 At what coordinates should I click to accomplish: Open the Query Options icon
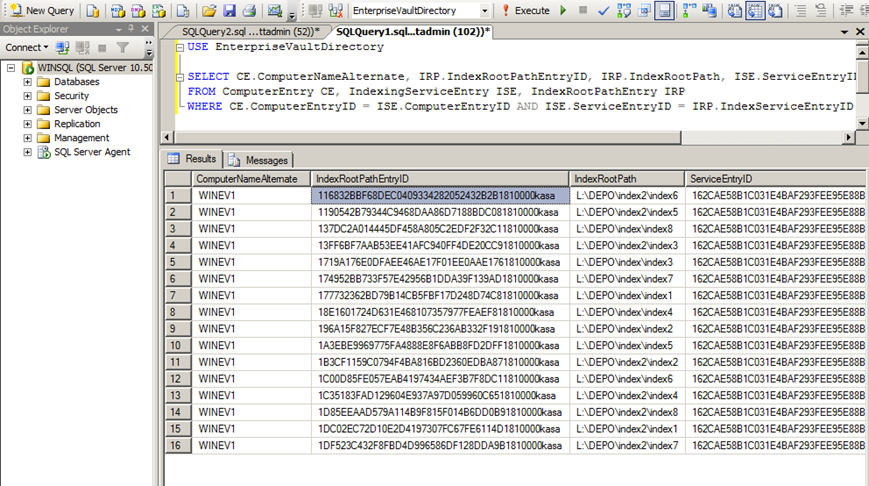(x=644, y=10)
